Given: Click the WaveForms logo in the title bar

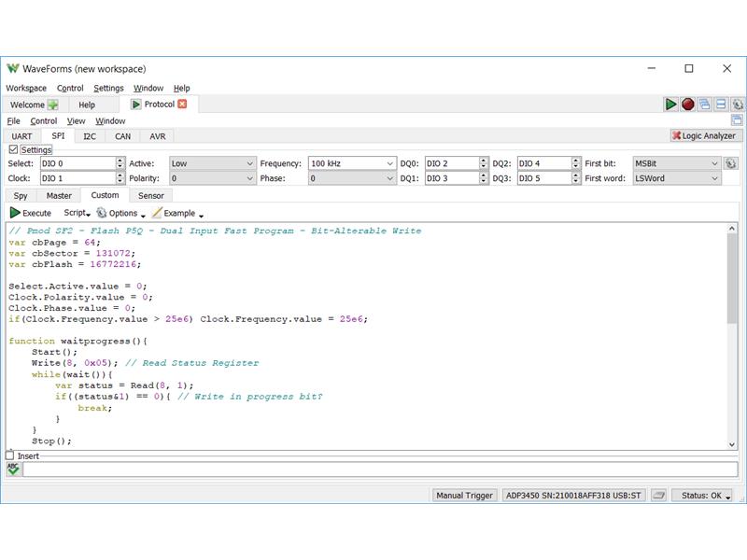Looking at the screenshot, I should point(13,68).
